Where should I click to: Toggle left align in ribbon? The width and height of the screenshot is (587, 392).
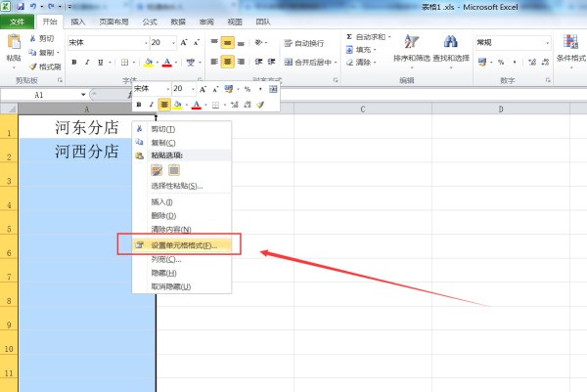tap(214, 62)
